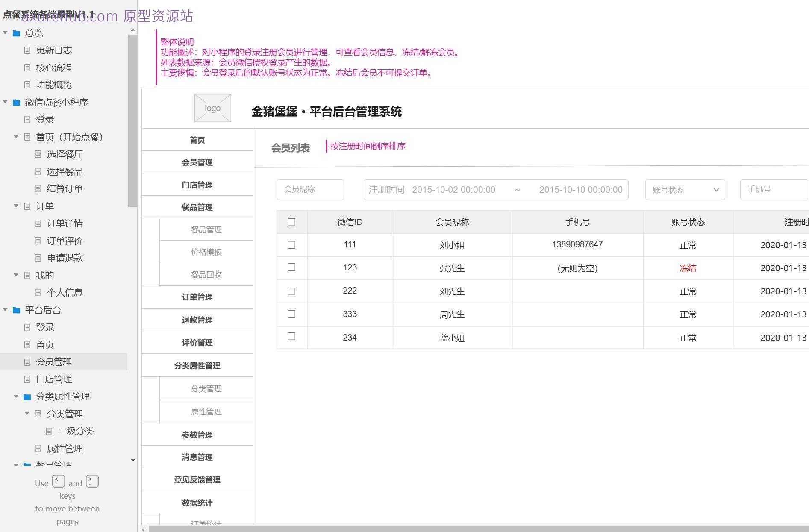The width and height of the screenshot is (809, 532).
Task: Open 会员管理 in the admin side menu
Action: [x=197, y=162]
